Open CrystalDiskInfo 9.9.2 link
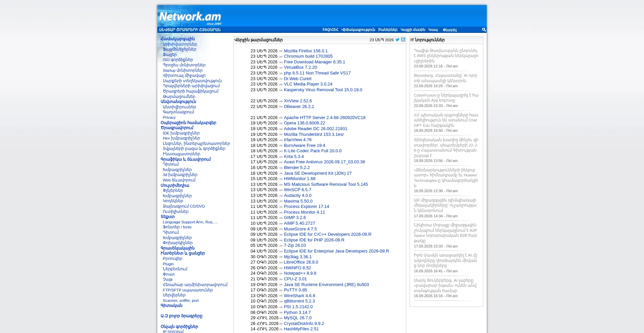This screenshot has height=333, width=644. click(x=304, y=324)
